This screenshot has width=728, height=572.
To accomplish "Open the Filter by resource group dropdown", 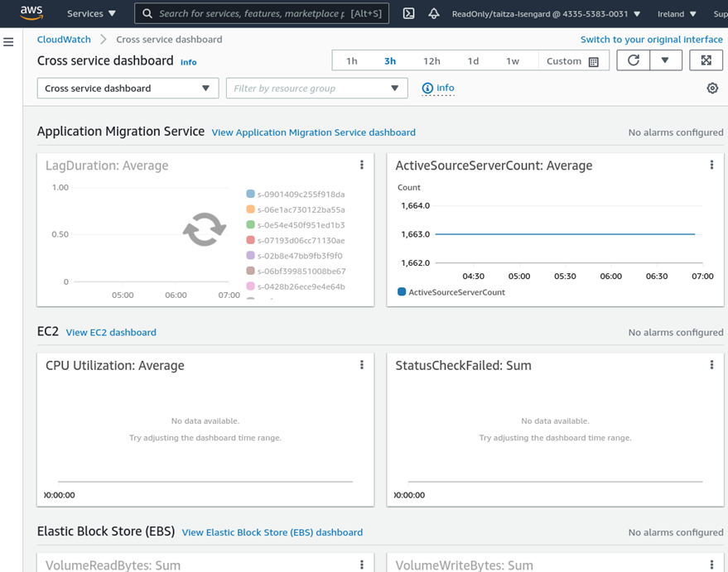I will 316,88.
